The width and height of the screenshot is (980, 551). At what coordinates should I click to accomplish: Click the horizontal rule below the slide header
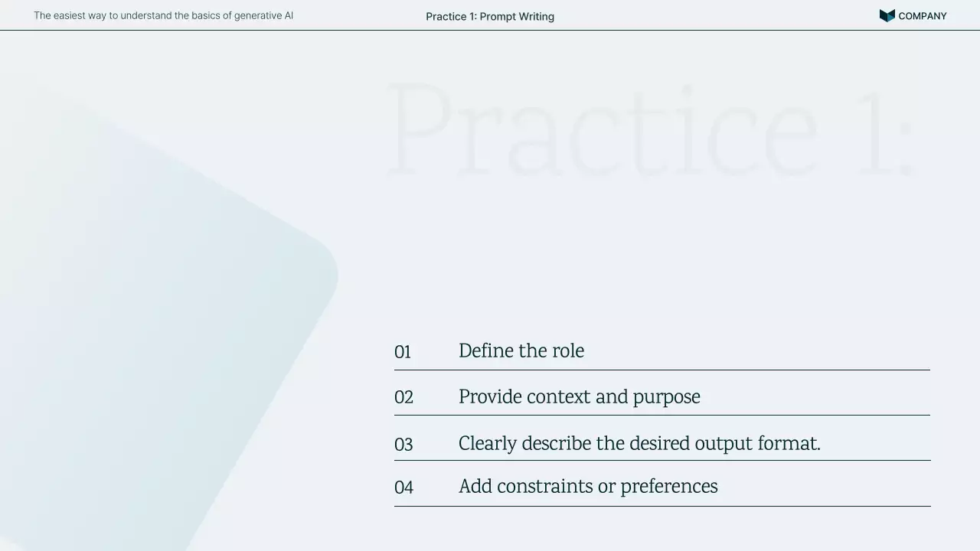pos(490,30)
